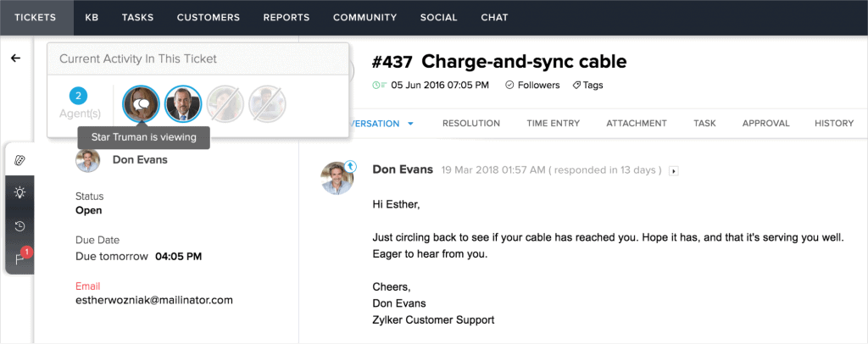This screenshot has width=868, height=344.
Task: Click Don Evans avatar in conversation
Action: click(x=337, y=178)
